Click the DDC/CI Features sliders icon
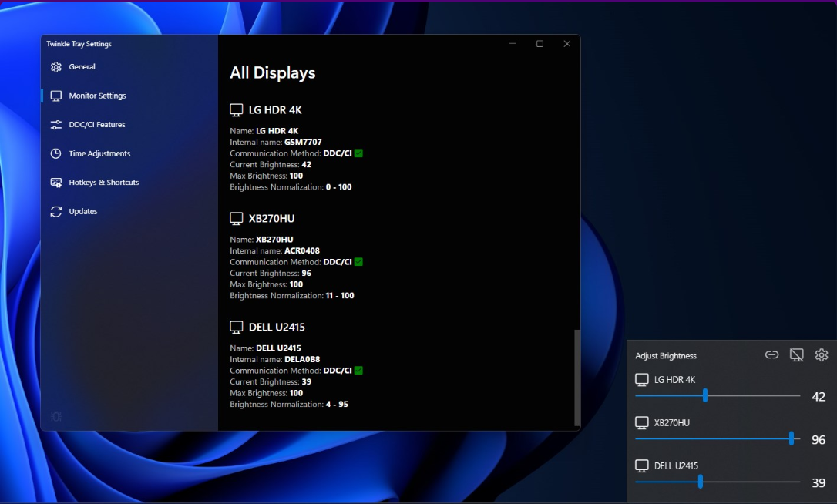Image resolution: width=837 pixels, height=504 pixels. click(x=56, y=124)
